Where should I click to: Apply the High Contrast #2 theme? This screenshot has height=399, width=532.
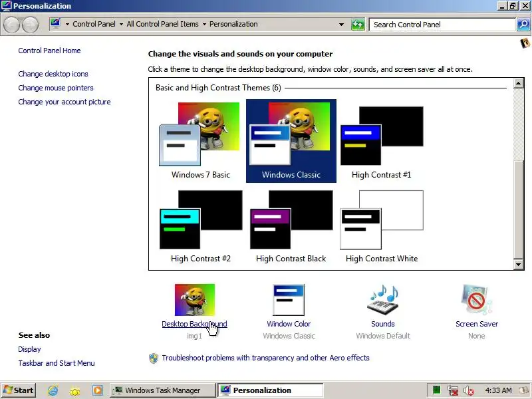[201, 226]
